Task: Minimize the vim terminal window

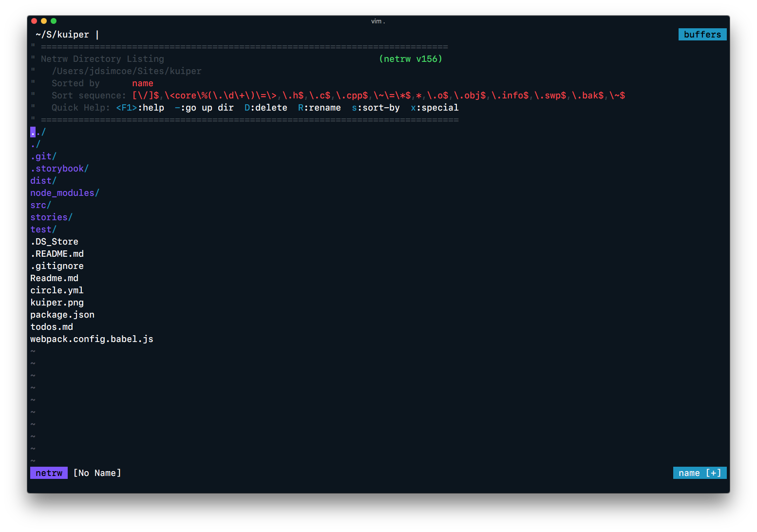Action: [44, 21]
